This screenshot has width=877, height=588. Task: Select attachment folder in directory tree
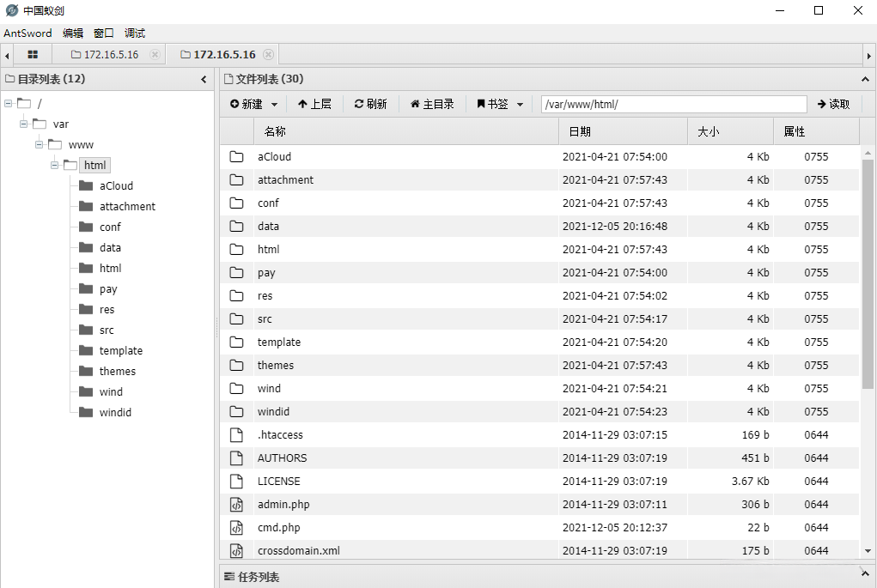point(127,206)
